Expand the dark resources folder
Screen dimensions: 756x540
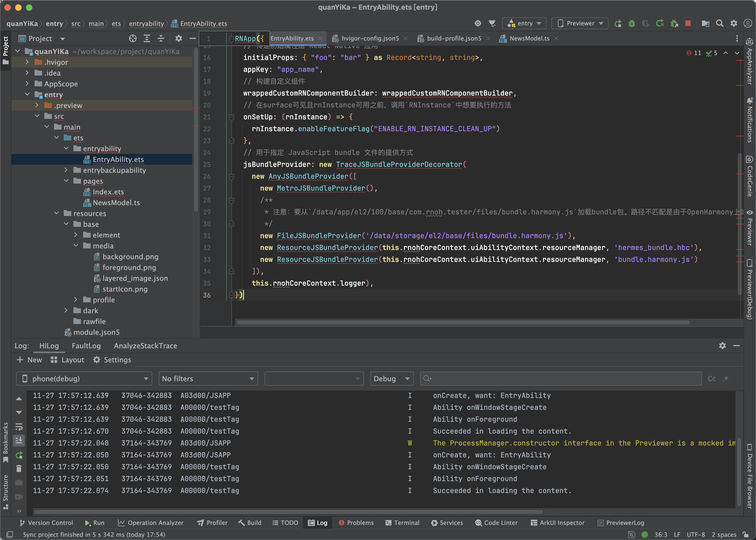tap(66, 310)
